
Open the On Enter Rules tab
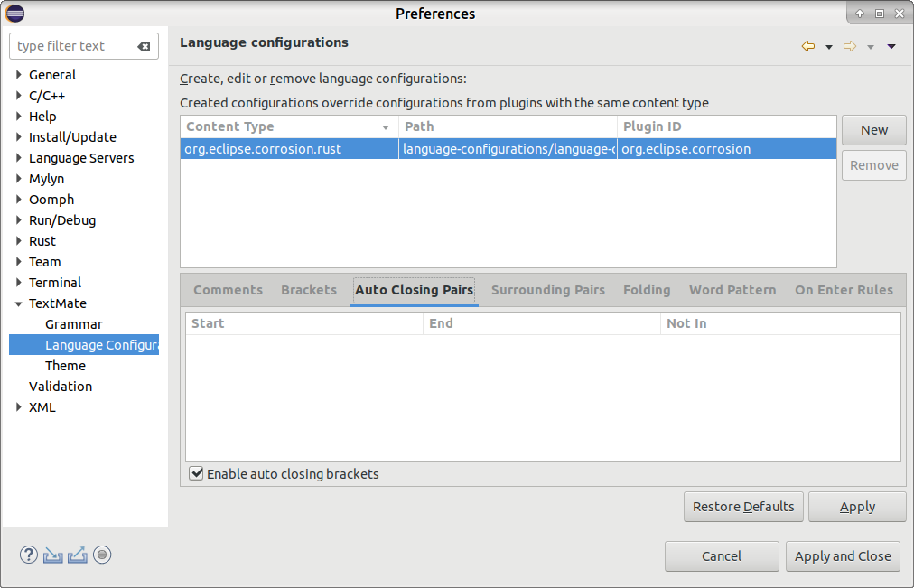click(844, 290)
